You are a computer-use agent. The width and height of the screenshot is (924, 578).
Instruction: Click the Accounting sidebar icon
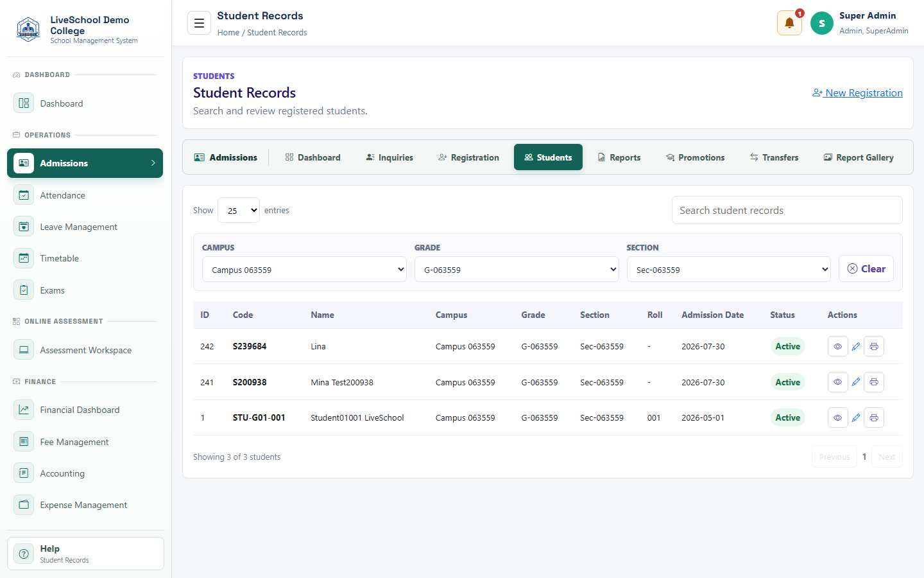pyautogui.click(x=24, y=473)
